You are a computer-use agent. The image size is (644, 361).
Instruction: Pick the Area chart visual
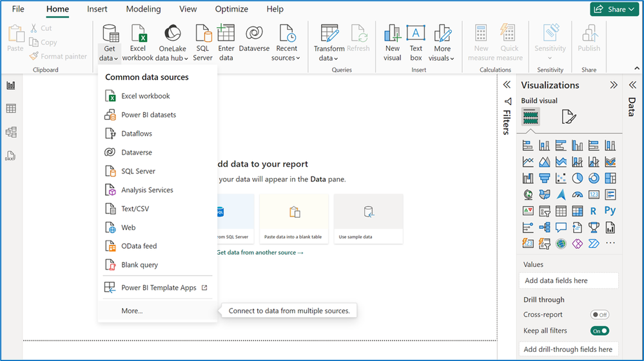(x=545, y=162)
